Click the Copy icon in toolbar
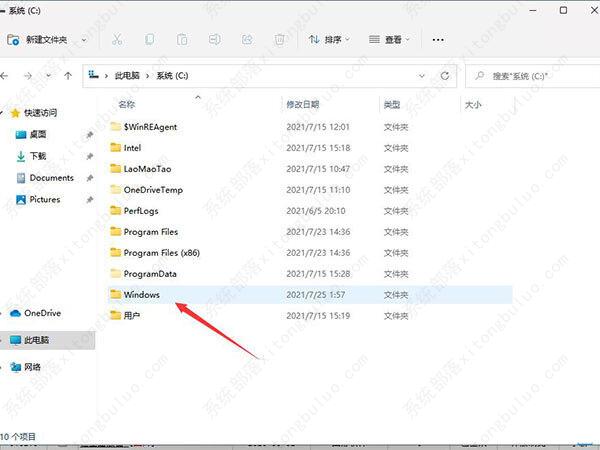This screenshot has width=600, height=450. point(150,40)
